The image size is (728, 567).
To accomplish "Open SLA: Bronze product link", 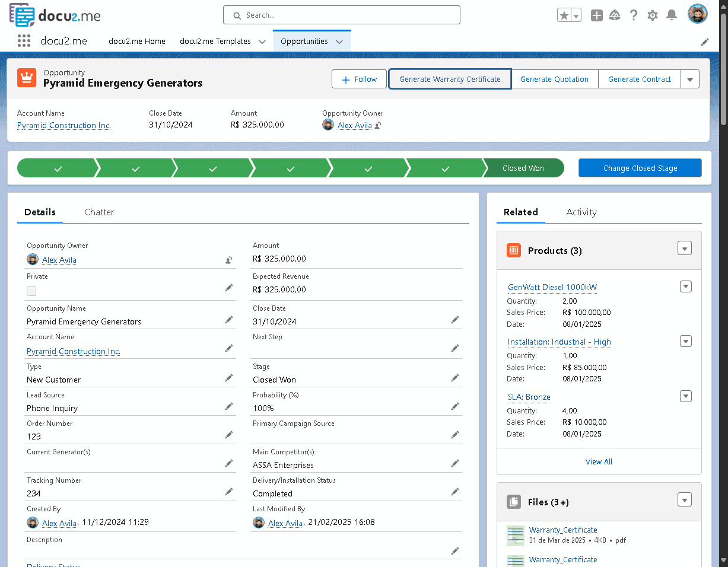I will pos(529,397).
